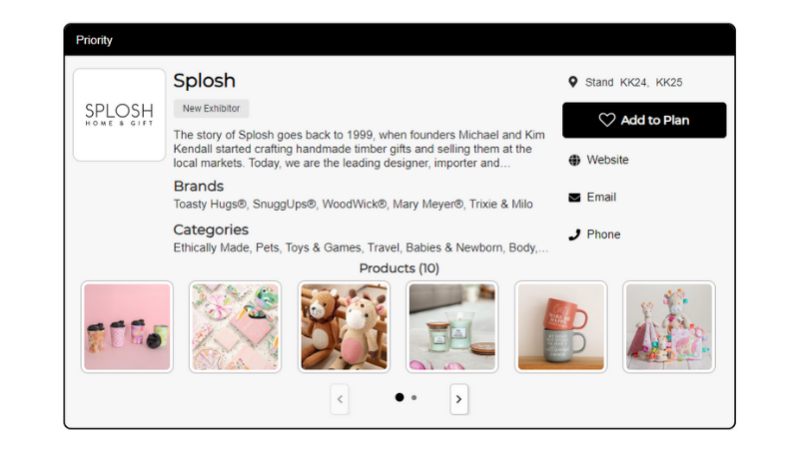
Task: Go to next products page arrow
Action: coord(459,399)
